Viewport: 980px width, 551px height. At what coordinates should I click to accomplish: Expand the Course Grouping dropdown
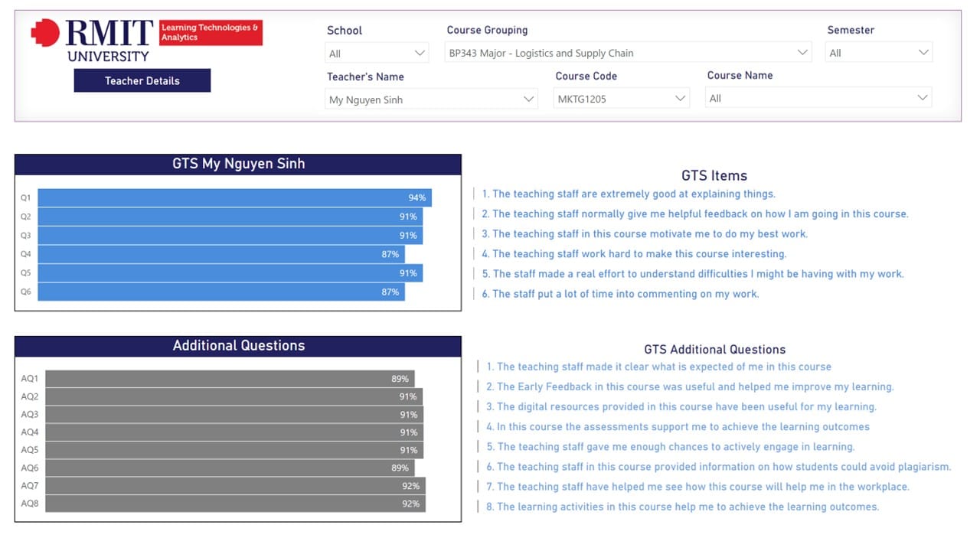click(x=627, y=54)
